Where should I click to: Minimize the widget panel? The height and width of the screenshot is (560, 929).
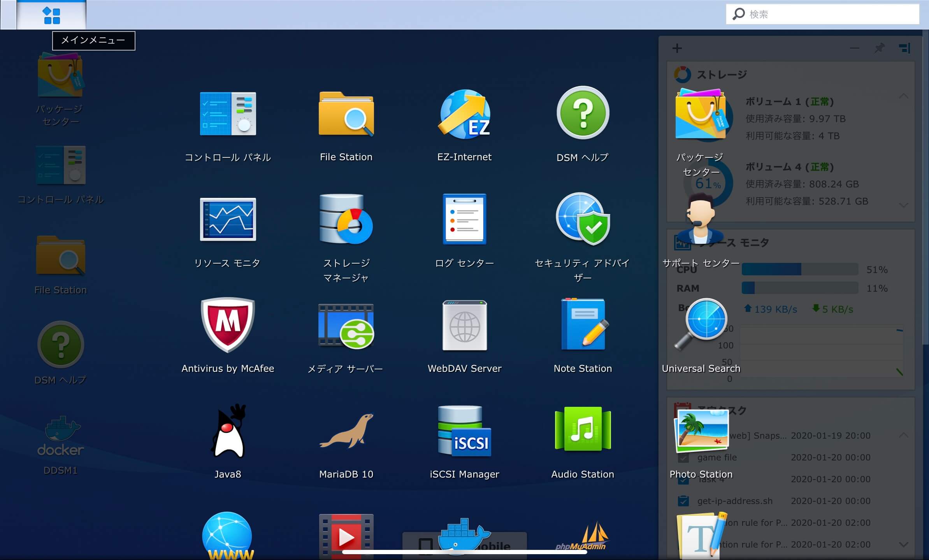pos(855,48)
